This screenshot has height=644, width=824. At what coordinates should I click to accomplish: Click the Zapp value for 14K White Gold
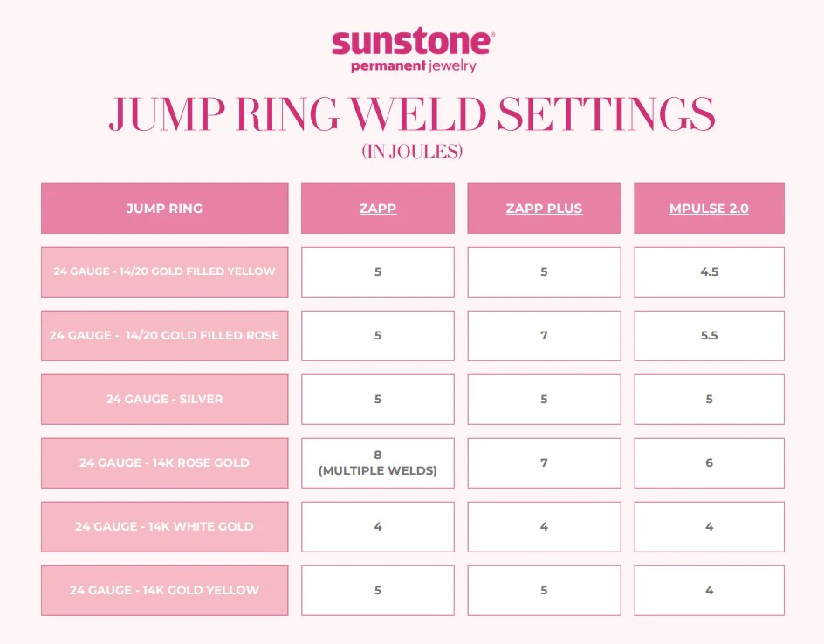[x=378, y=526]
